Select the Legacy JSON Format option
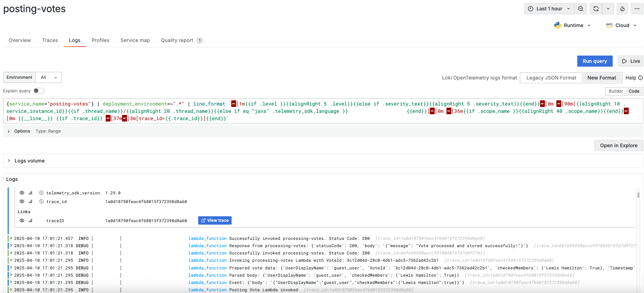 pos(551,78)
